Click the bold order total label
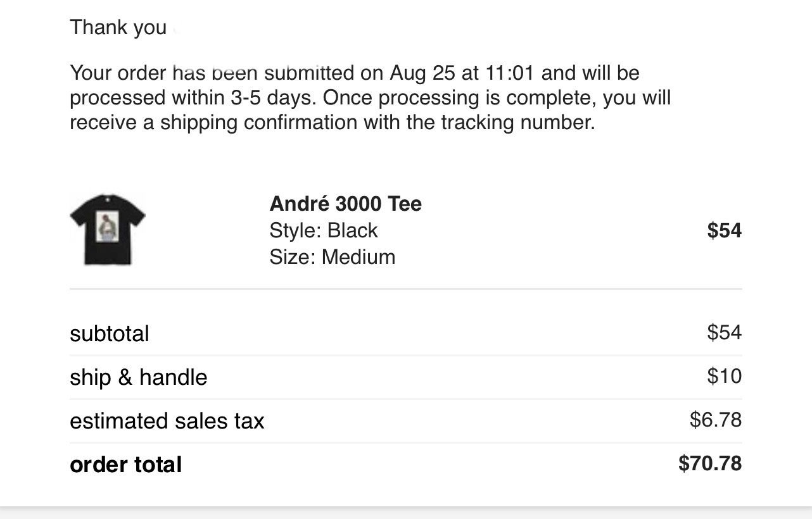Image resolution: width=812 pixels, height=519 pixels. 125,465
